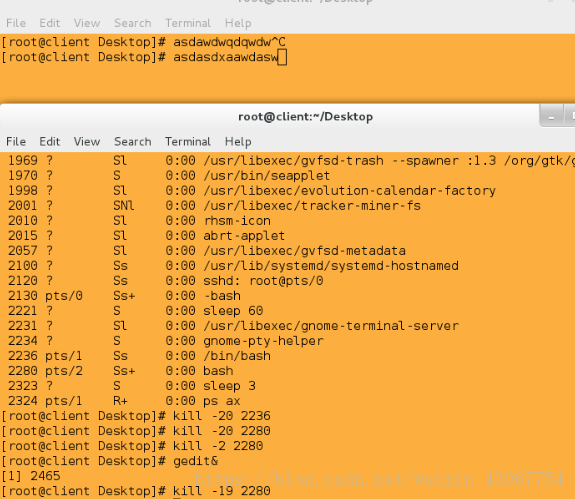Click the gvfsd-metadata process row

207,251
